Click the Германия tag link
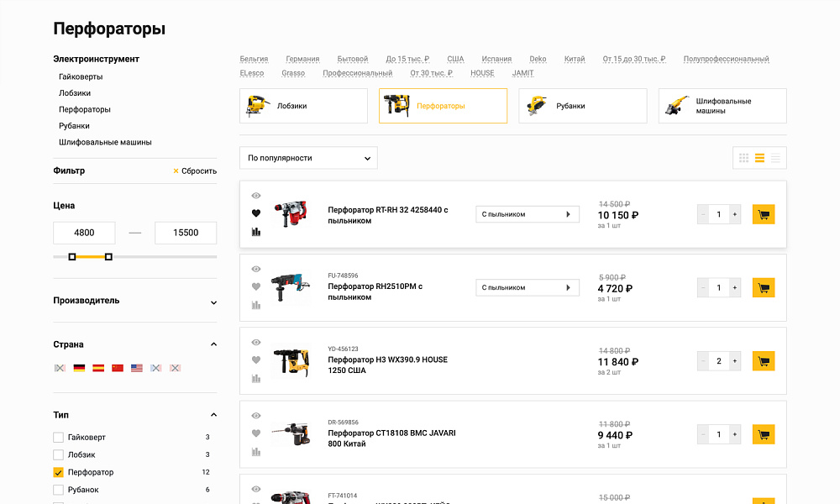840x504 pixels. pos(302,59)
